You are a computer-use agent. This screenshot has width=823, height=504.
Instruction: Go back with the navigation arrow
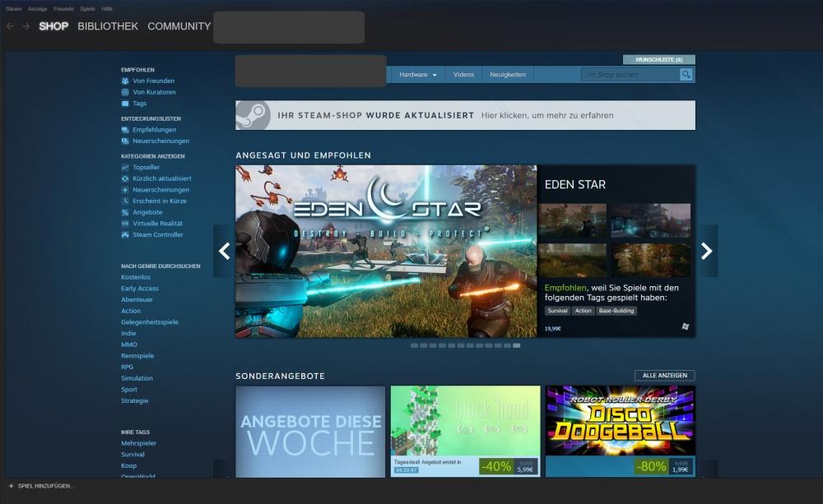10,26
